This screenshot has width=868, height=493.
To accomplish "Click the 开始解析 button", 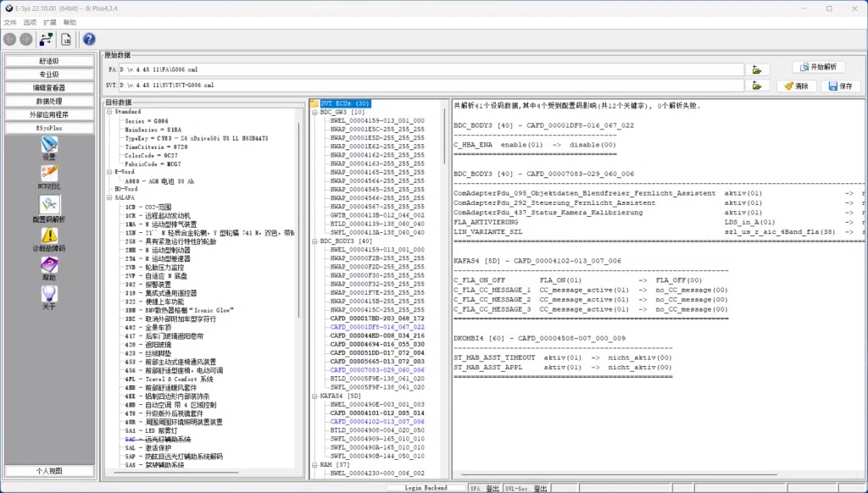I will [819, 67].
